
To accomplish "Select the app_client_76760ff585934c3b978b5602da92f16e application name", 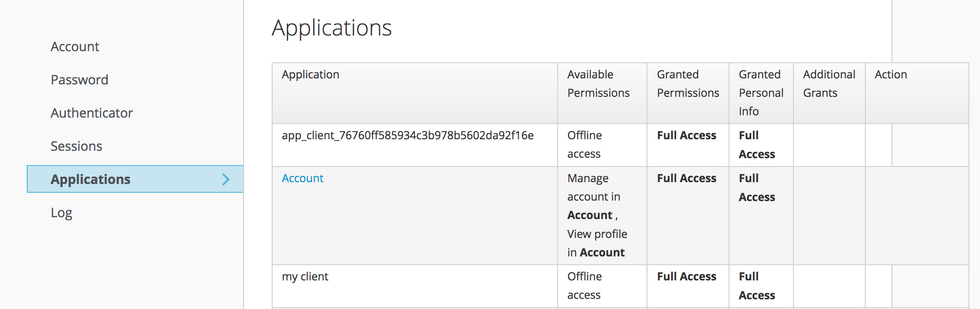I will coord(408,136).
